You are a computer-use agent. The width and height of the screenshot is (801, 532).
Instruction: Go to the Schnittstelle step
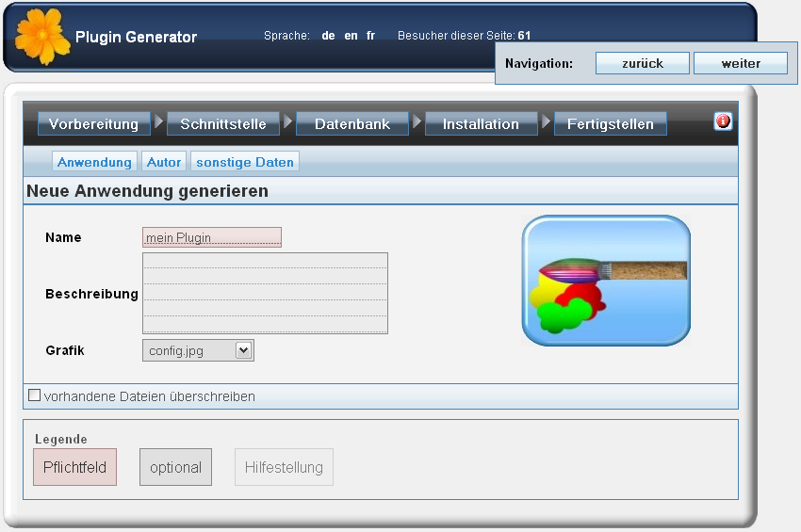[x=223, y=124]
